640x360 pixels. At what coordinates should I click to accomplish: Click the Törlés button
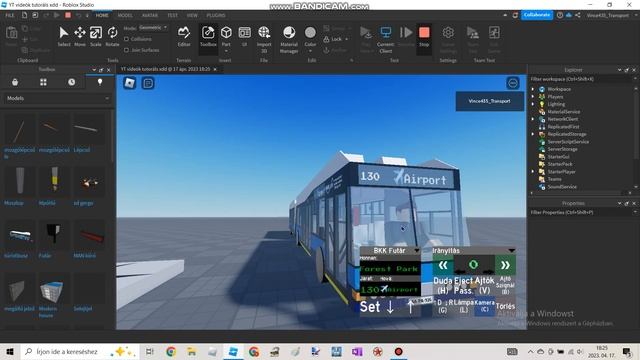click(505, 306)
